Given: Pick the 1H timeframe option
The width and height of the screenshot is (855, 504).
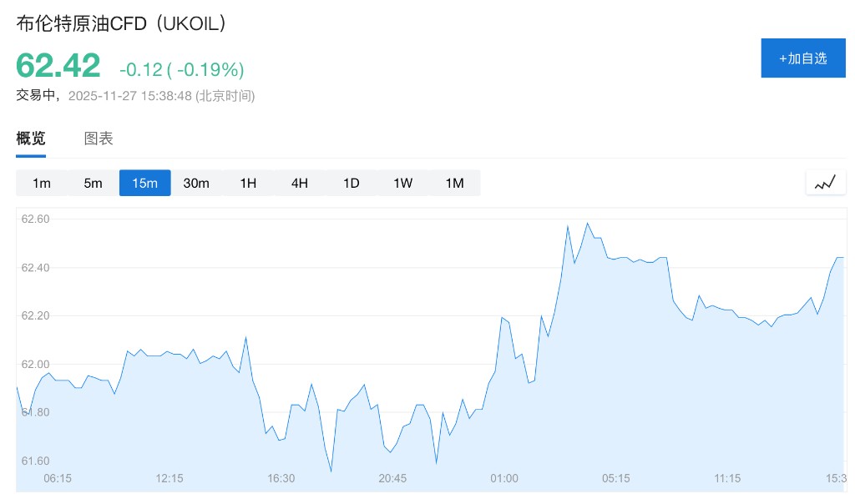Looking at the screenshot, I should 248,183.
